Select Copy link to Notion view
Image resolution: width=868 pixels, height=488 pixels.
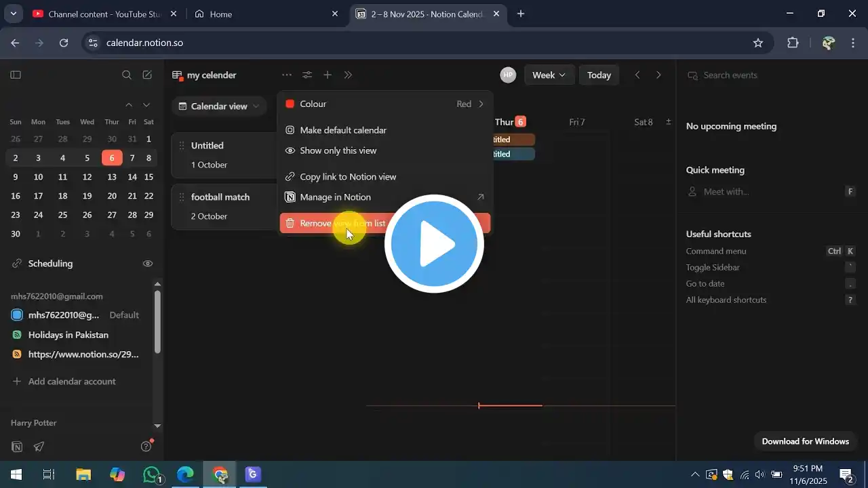385,177
